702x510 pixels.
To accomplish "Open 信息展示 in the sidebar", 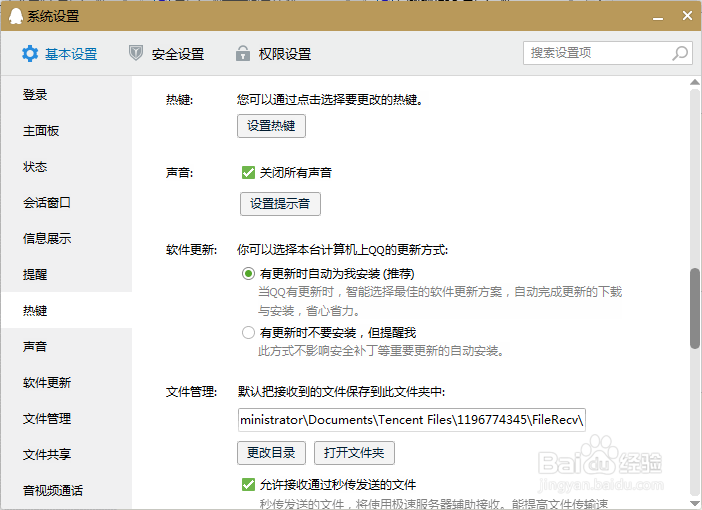I will pyautogui.click(x=66, y=239).
